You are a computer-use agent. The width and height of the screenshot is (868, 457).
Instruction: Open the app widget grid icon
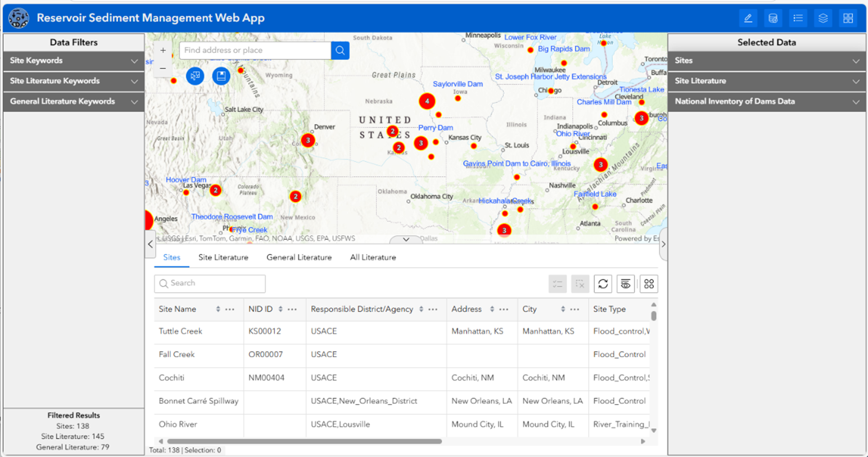click(x=848, y=18)
